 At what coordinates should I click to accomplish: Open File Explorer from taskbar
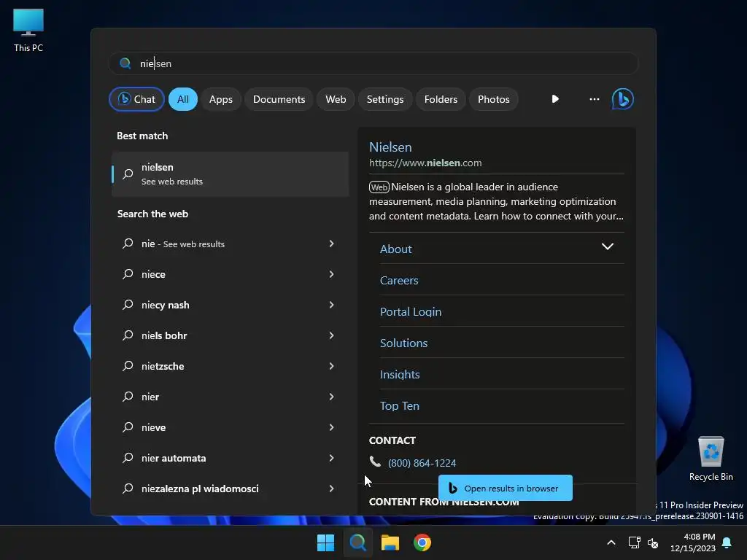point(390,542)
